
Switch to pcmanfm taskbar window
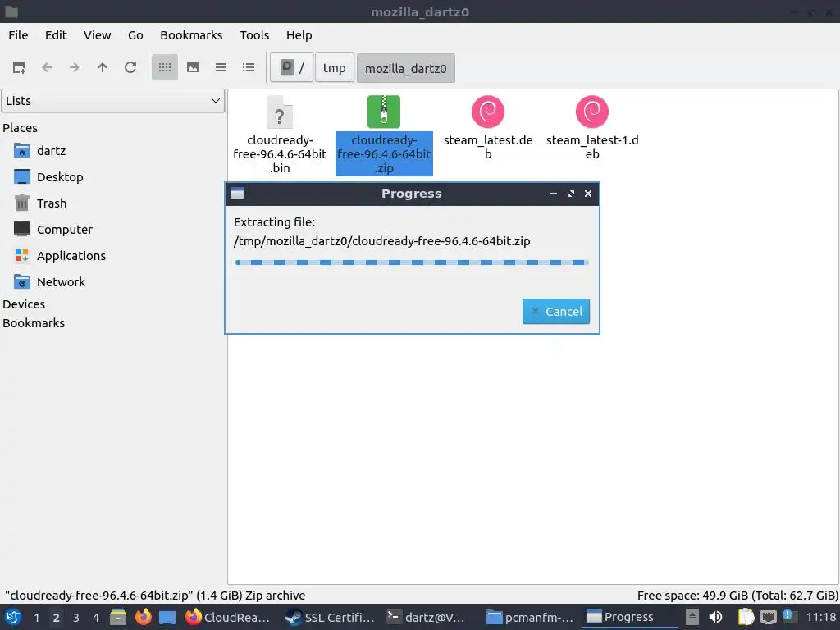(x=531, y=617)
